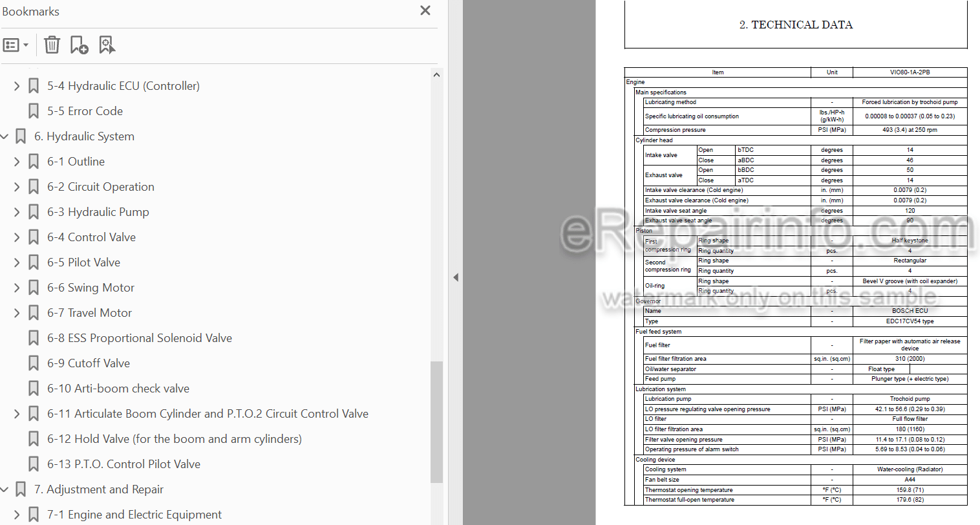Open 6-5 Pilot Valve bookmark
The height and width of the screenshot is (525, 980).
(x=83, y=262)
